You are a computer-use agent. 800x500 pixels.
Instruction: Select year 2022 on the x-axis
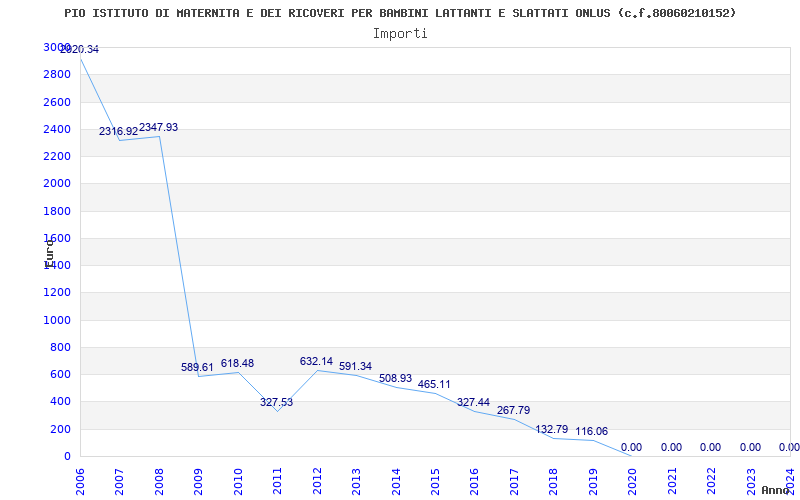[x=711, y=479]
